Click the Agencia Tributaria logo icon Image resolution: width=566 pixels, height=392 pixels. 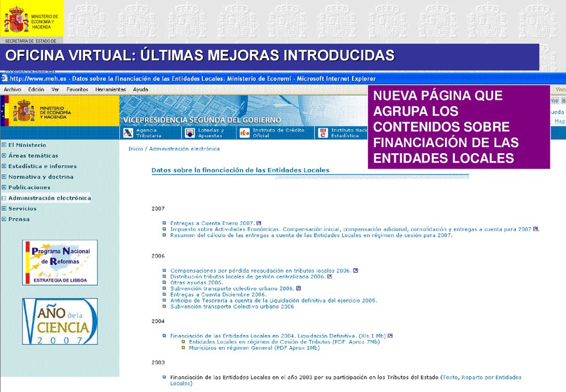pos(128,133)
